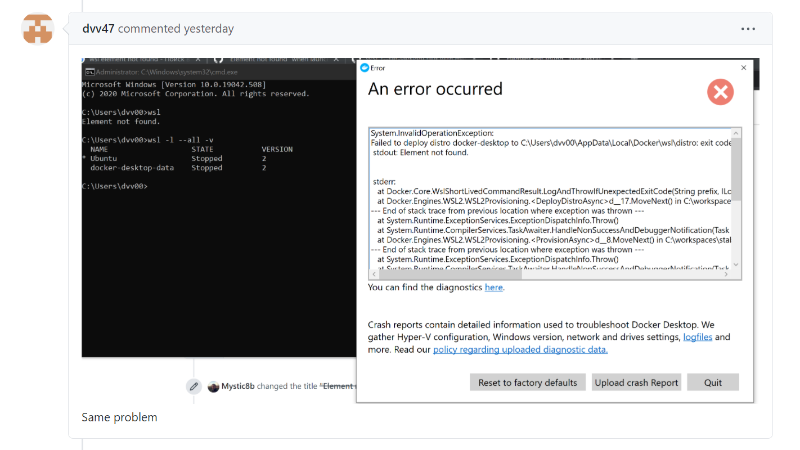Viewport: 800px width, 450px height.
Task: Open dvv47 username link
Action: tap(98, 29)
